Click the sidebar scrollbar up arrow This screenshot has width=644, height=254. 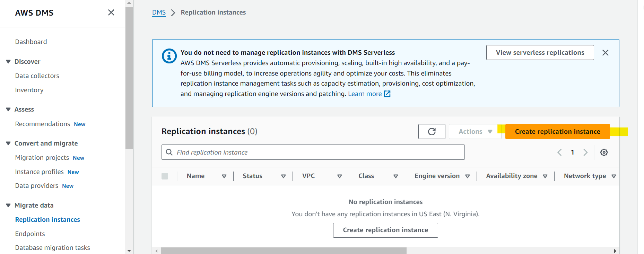[129, 3]
